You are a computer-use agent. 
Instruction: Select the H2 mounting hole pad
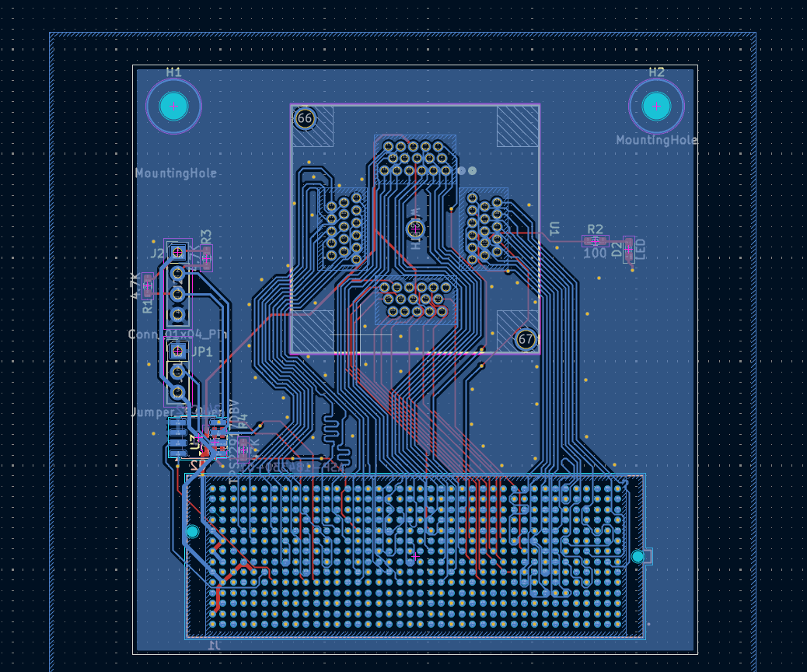[x=656, y=106]
